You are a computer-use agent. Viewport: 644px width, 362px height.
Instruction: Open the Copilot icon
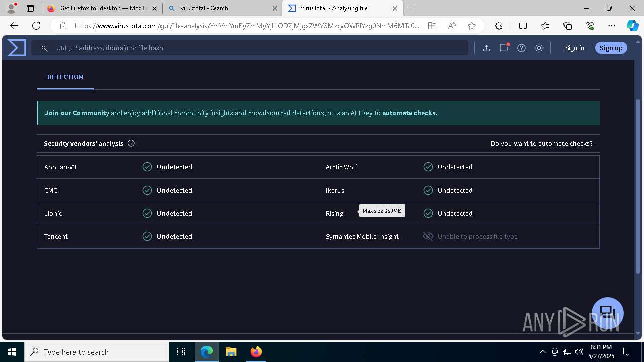632,26
